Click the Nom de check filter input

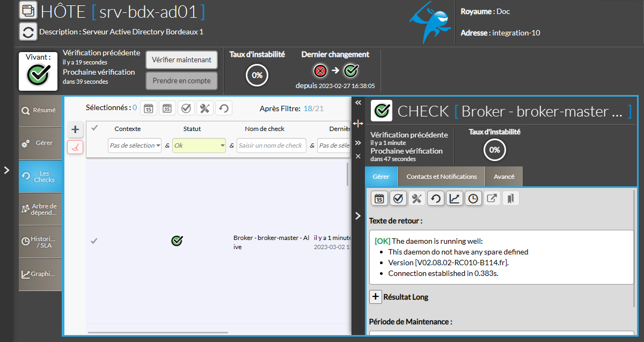(x=271, y=145)
